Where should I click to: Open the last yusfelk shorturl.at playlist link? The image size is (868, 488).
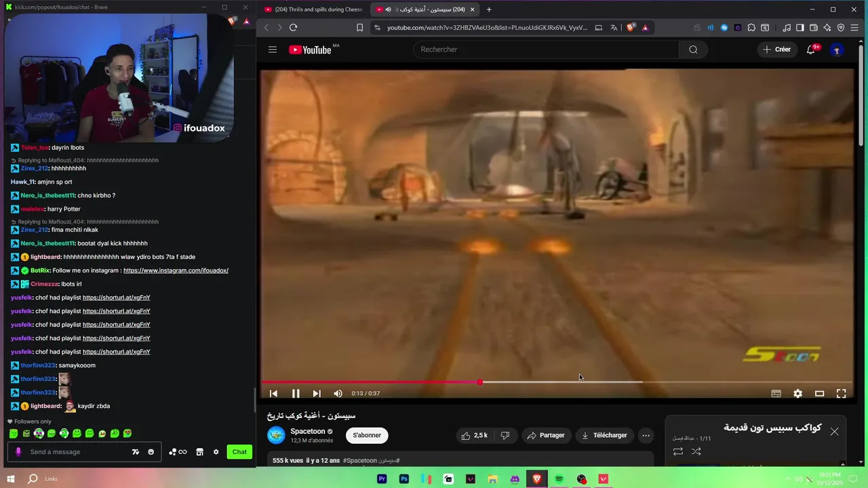click(x=116, y=352)
